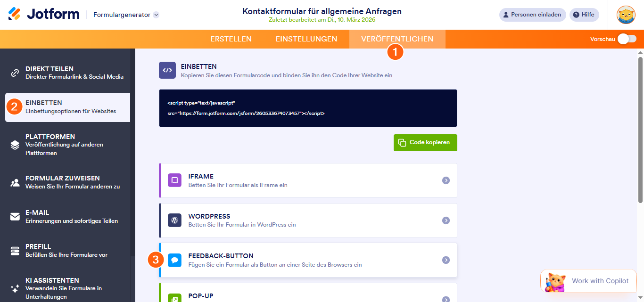Open the EINSTELLUNGEN tab
Screen dimensions: 644x302
click(306, 39)
